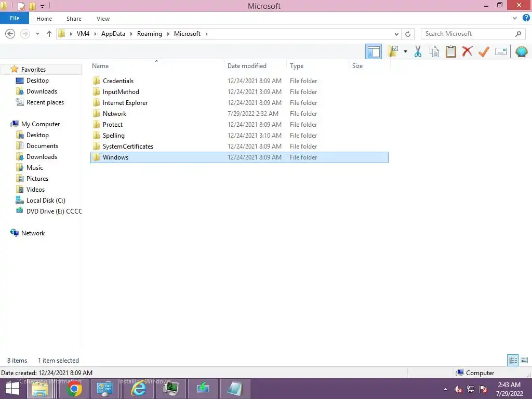The height and width of the screenshot is (399, 532).
Task: Open Recent places in Favorites
Action: pyautogui.click(x=45, y=102)
